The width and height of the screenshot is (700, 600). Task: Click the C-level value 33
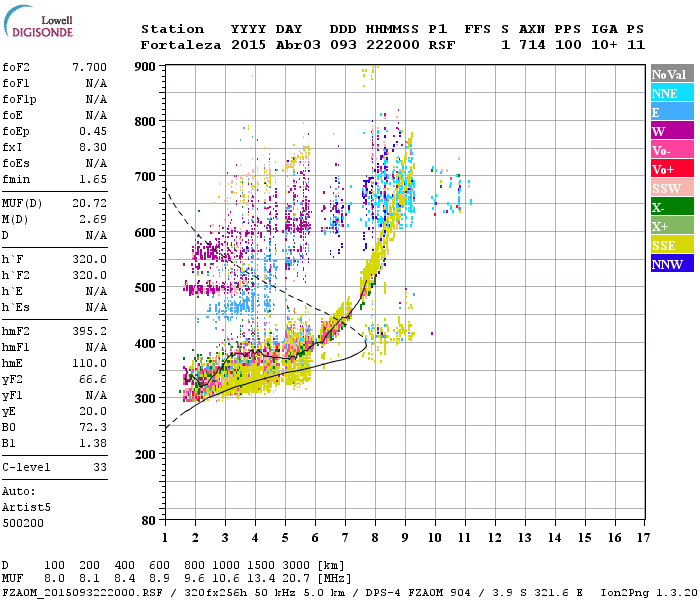(x=100, y=467)
